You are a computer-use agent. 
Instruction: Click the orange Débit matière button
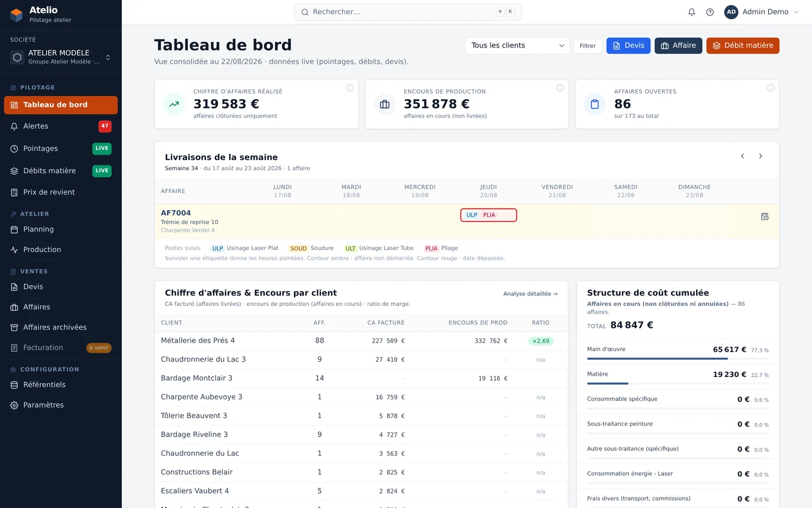coord(743,46)
